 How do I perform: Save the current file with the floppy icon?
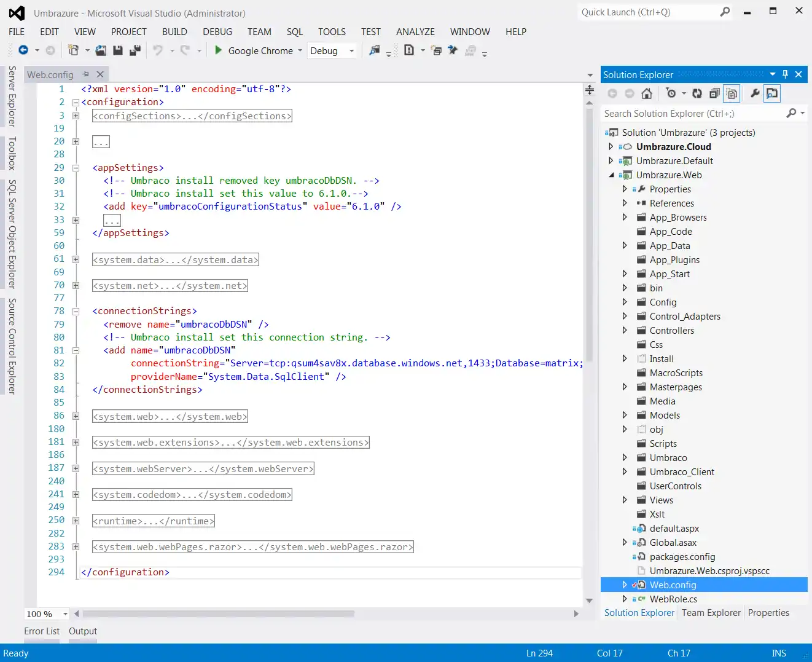118,50
